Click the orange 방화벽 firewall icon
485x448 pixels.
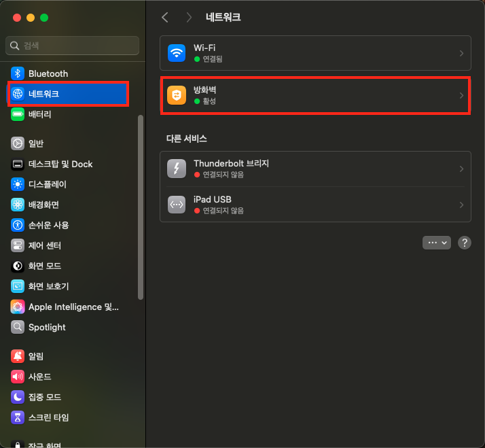coord(177,95)
